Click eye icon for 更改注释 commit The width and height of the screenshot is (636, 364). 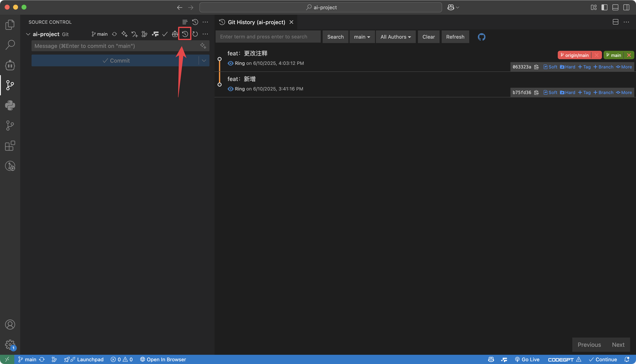[231, 63]
